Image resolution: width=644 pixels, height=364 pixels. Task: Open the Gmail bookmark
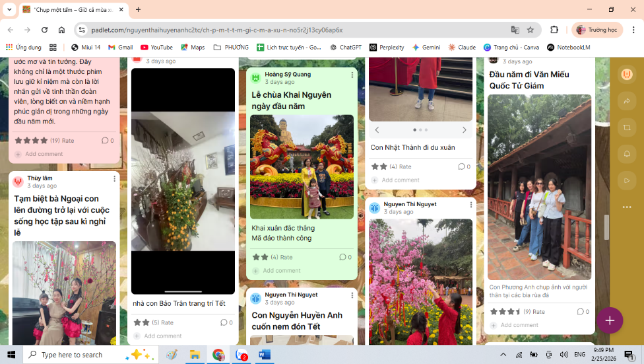(121, 48)
